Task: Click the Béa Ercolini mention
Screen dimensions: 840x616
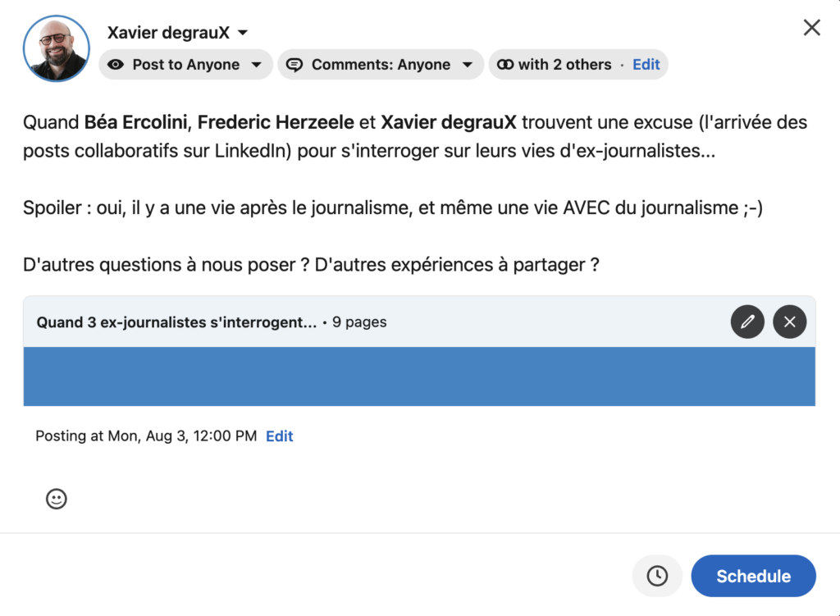Action: (x=135, y=122)
